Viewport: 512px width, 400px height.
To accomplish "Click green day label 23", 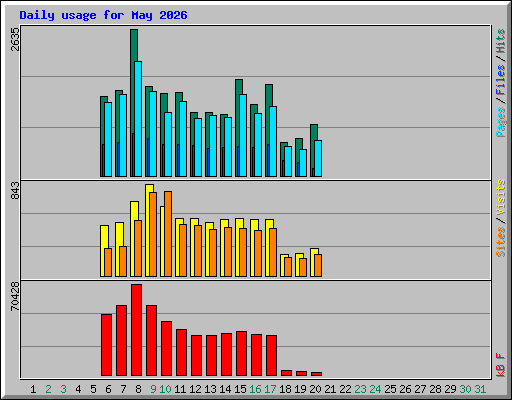I will coord(360,389).
